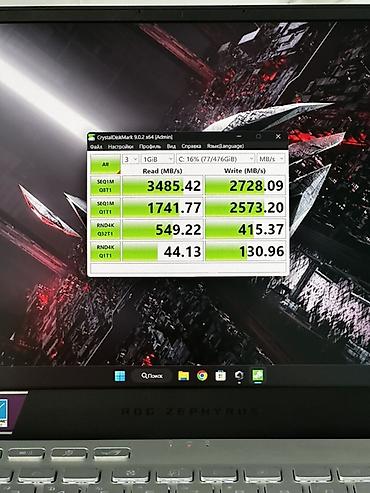Start the RND4K Q32T1 test
This screenshot has width=370, height=493.
pyautogui.click(x=105, y=230)
